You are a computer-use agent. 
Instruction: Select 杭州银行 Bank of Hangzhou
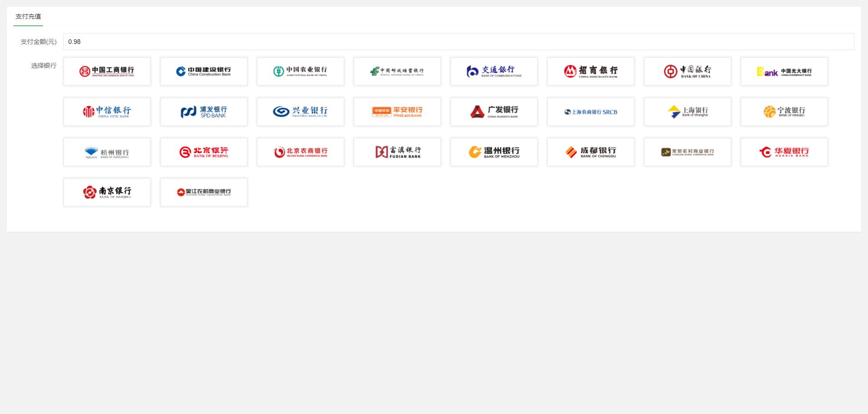click(x=107, y=152)
